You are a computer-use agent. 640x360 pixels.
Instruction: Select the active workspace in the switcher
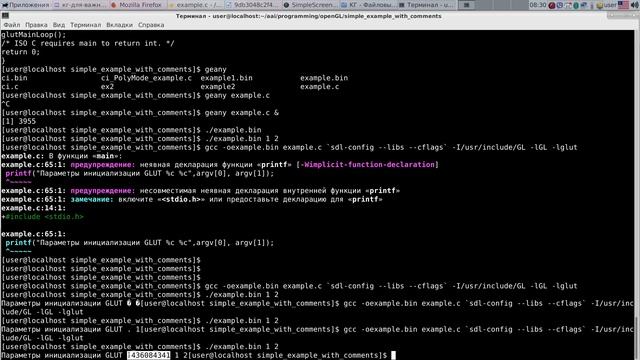pyautogui.click(x=467, y=5)
